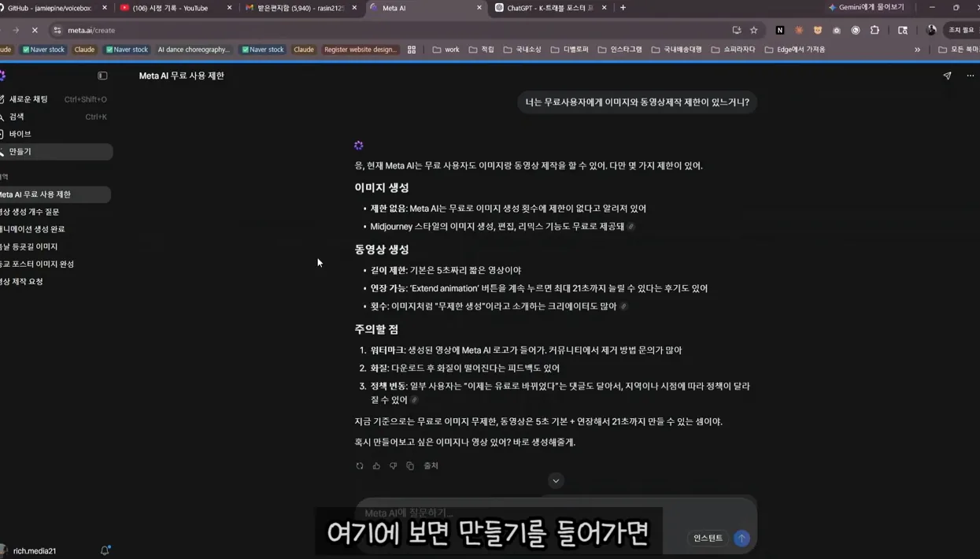Give the response a thumbs down
This screenshot has height=559, width=980.
pos(393,466)
